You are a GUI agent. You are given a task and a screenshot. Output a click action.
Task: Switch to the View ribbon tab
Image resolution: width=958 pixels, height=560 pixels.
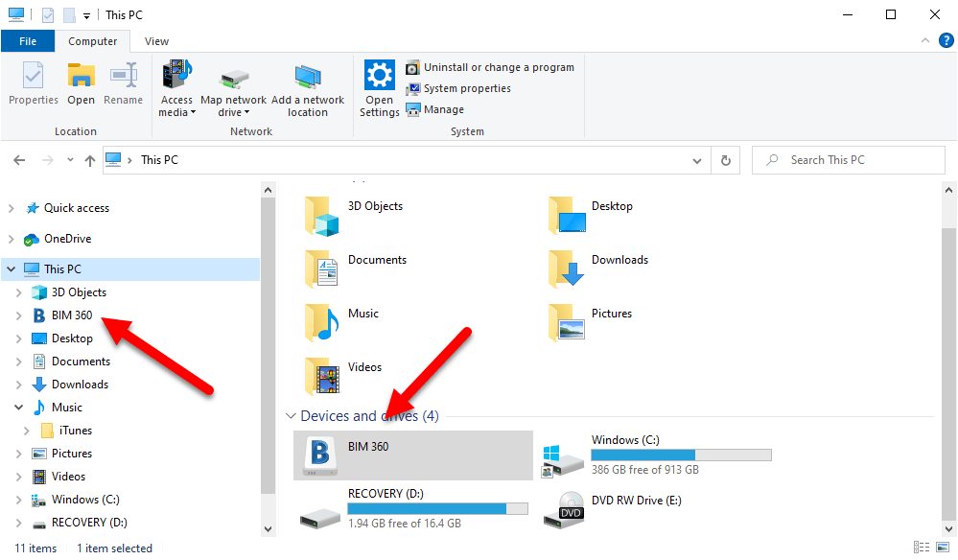click(x=156, y=41)
